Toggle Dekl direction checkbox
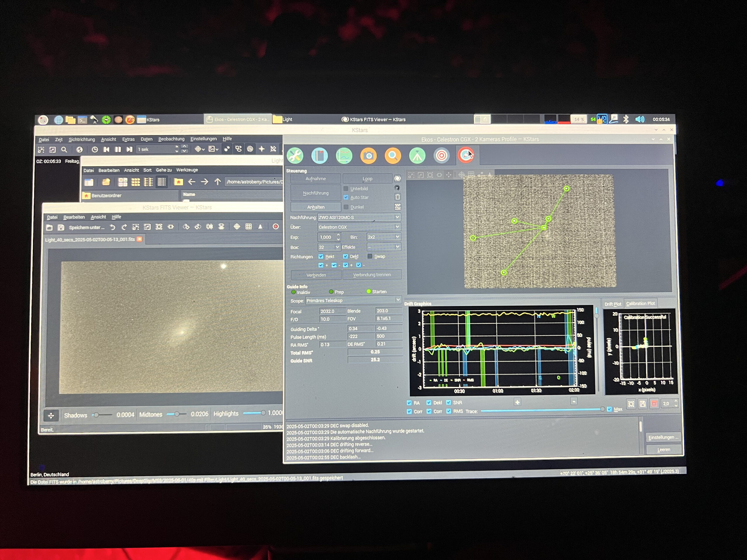This screenshot has width=747, height=560. pos(345,257)
